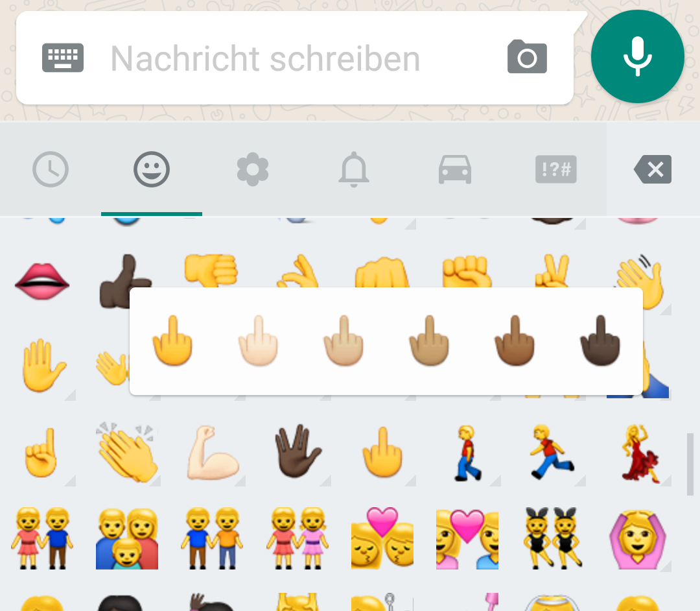The height and width of the screenshot is (611, 700).
Task: Open the recent emojis clock tab
Action: (51, 169)
